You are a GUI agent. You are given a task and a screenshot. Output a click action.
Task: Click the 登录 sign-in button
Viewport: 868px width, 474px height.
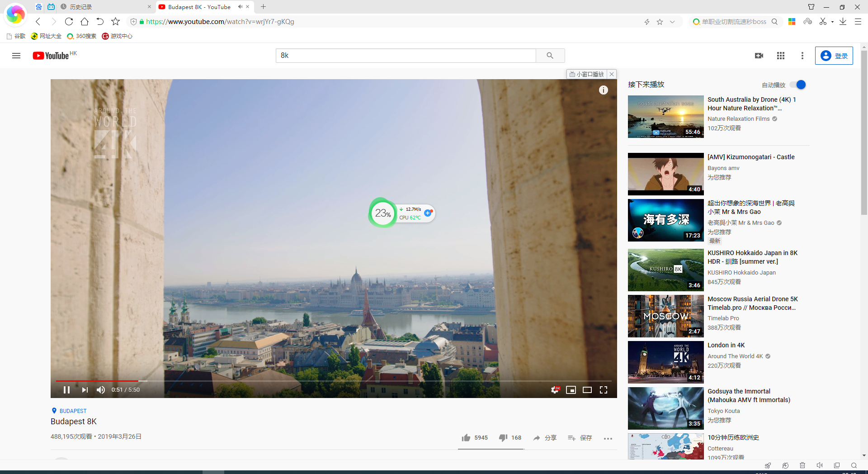coord(834,56)
